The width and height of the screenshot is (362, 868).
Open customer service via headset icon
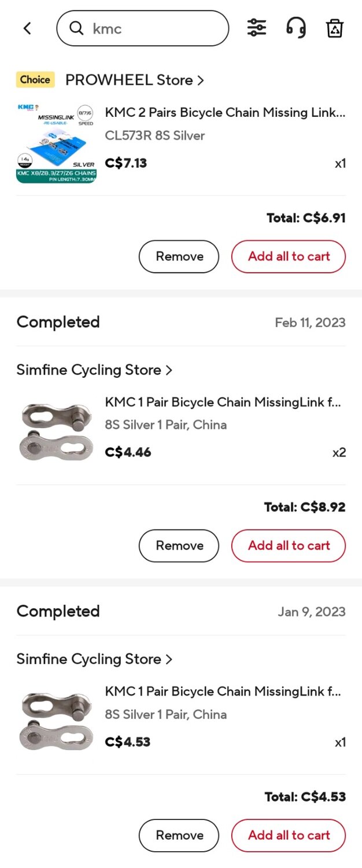(295, 28)
